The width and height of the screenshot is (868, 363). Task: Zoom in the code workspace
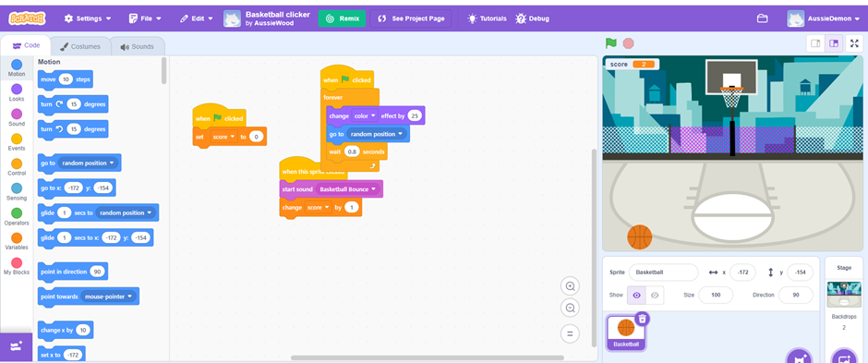pos(570,286)
